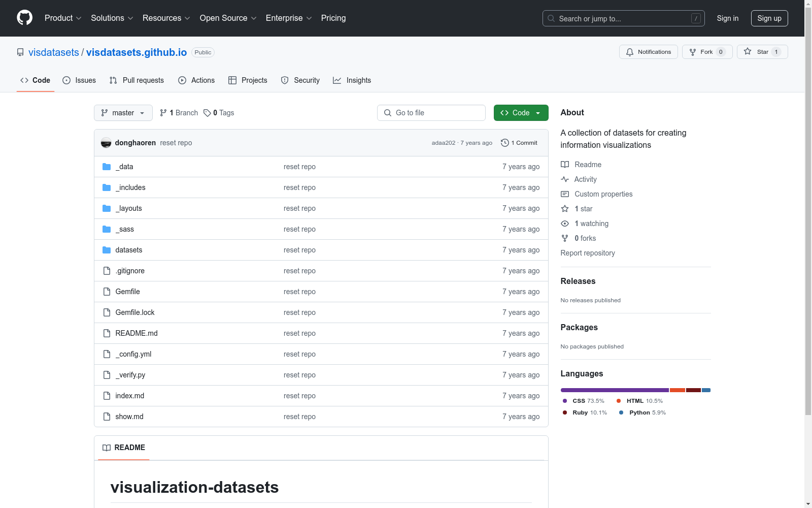Click Report repository link
Viewport: 812px width, 508px height.
click(x=588, y=253)
